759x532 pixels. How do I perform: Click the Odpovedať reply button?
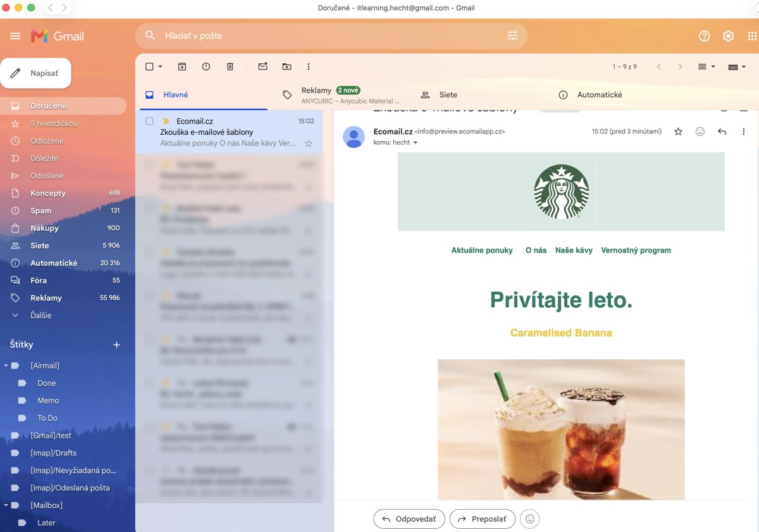409,519
